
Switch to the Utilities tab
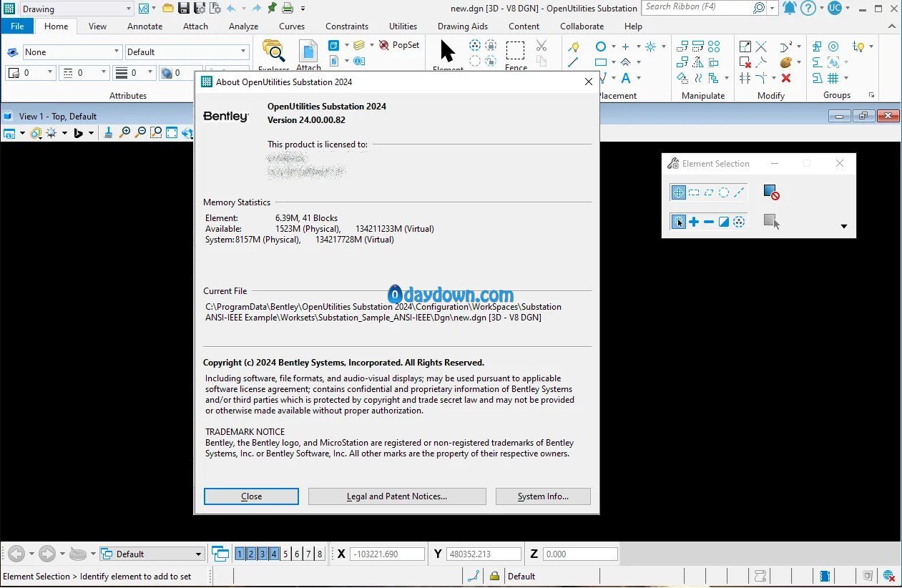tap(403, 26)
